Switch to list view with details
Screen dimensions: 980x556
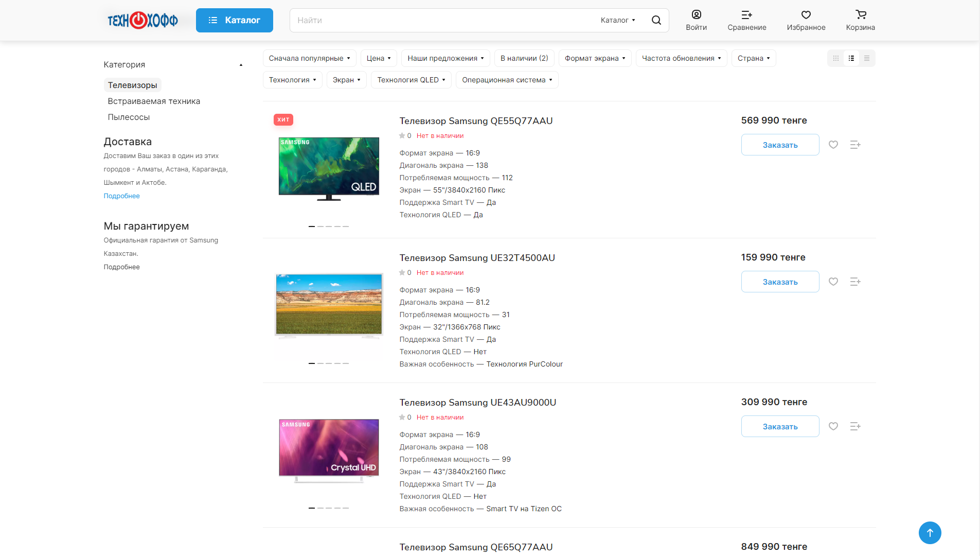(851, 58)
